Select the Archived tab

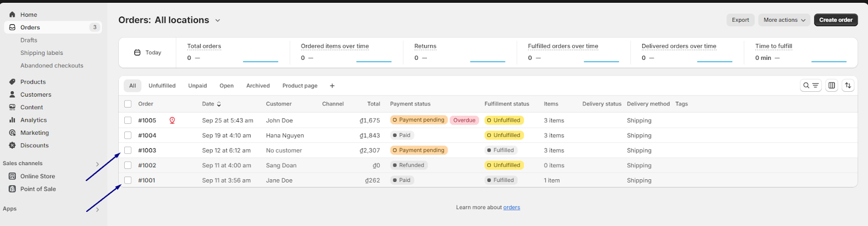(258, 86)
